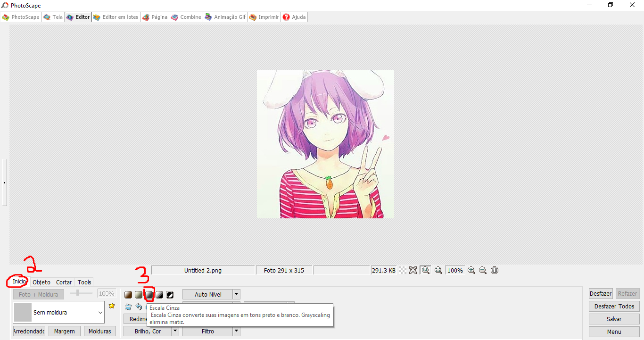Viewport: 644px width, 340px height.
Task: Expand the left side panel arrow handle
Action: coord(4,182)
